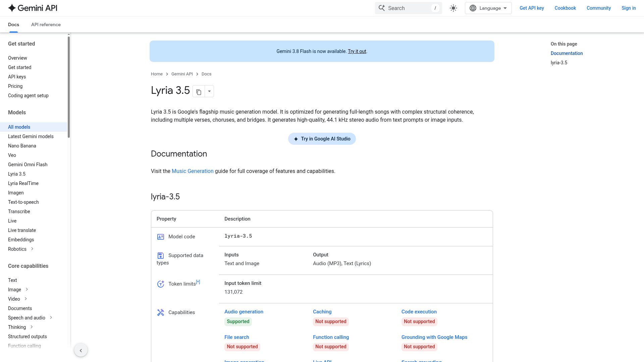Open API keys in the sidebar

pyautogui.click(x=17, y=77)
